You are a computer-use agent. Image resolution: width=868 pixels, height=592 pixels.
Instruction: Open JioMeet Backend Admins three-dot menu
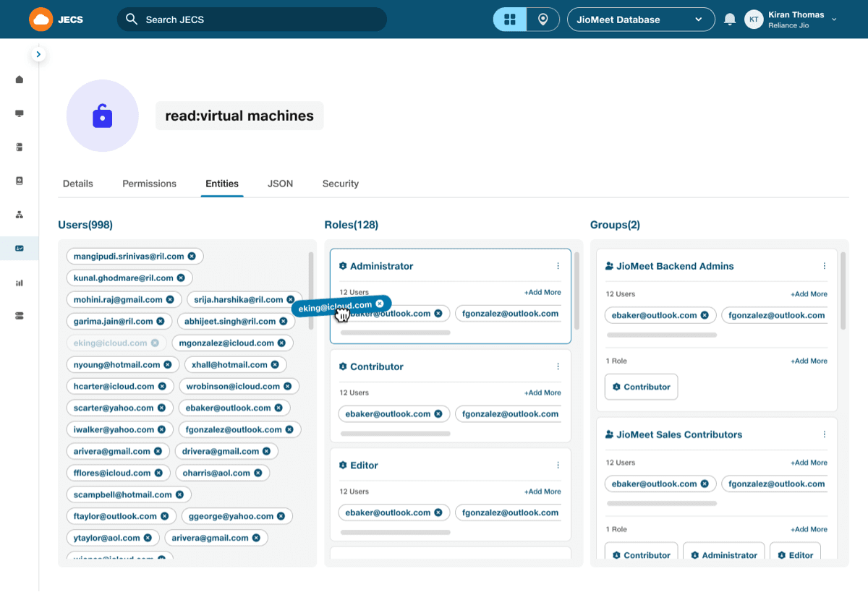pyautogui.click(x=824, y=266)
